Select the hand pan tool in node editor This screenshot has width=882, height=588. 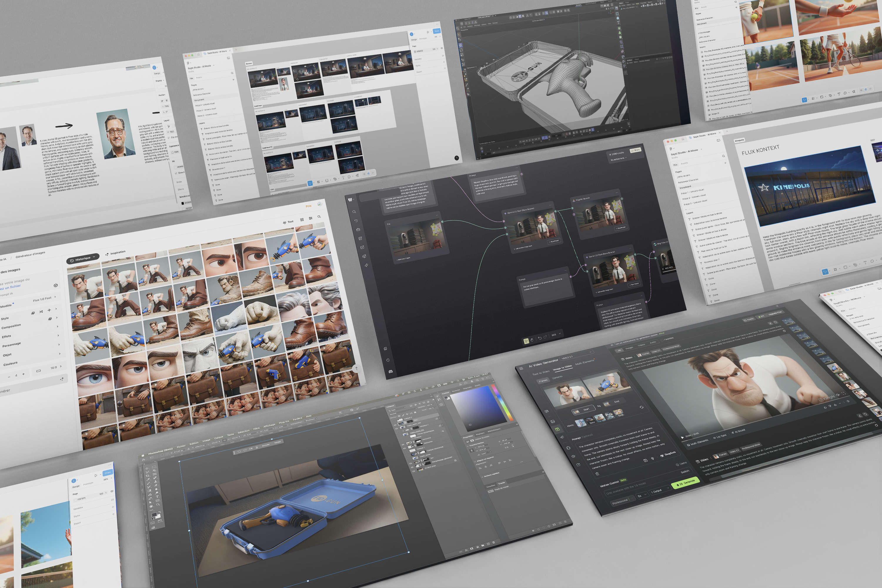click(532, 340)
